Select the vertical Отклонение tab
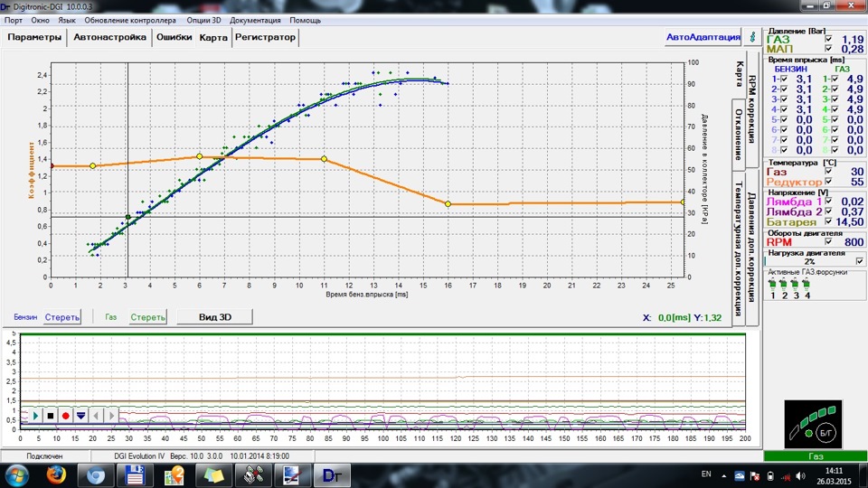The image size is (868, 488). (x=739, y=135)
